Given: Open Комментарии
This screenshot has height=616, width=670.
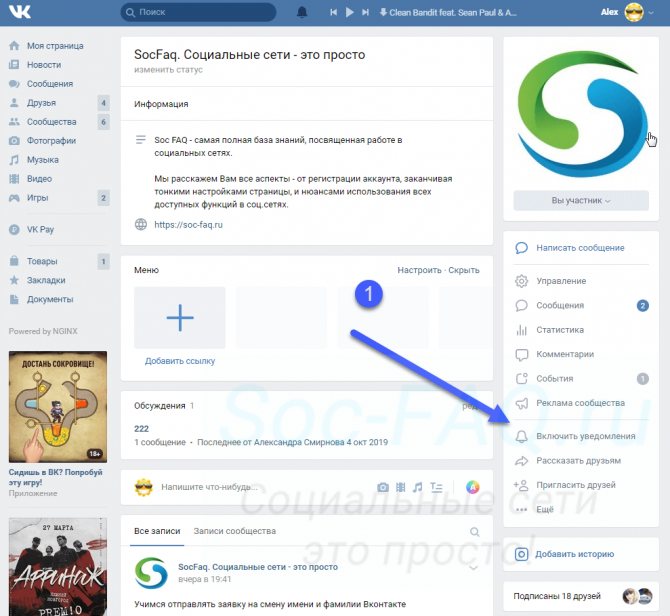Looking at the screenshot, I should [x=565, y=354].
